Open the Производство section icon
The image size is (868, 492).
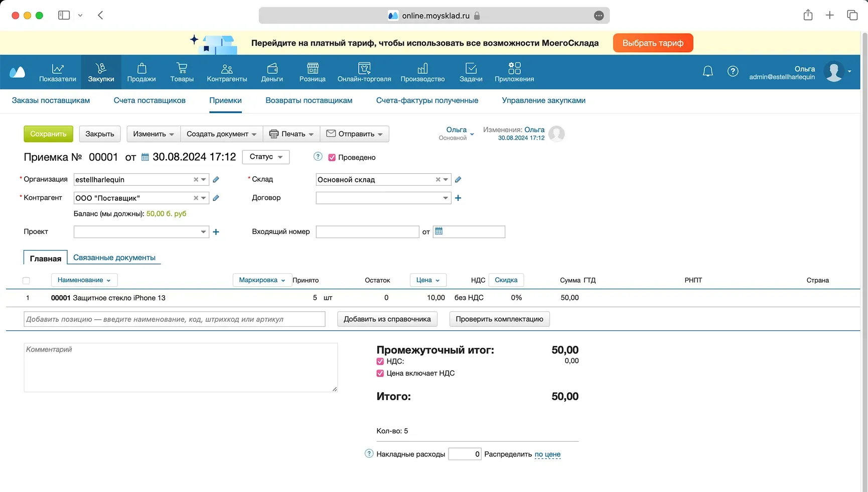422,71
